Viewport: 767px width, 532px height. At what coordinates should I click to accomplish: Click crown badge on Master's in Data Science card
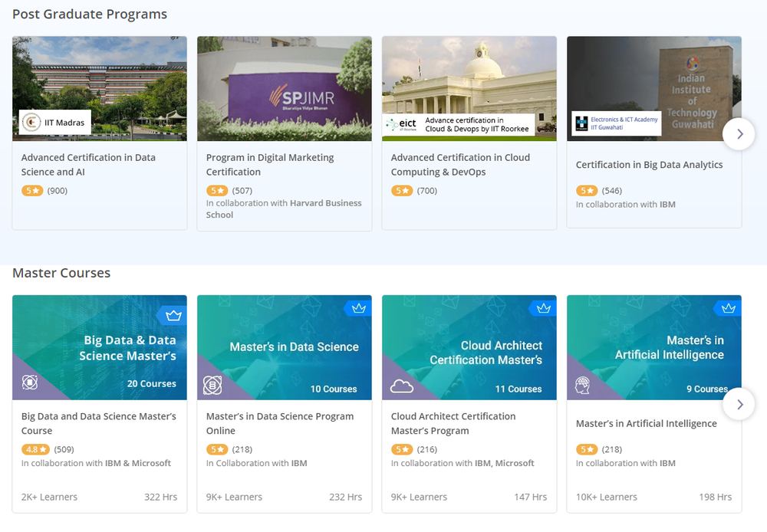358,308
